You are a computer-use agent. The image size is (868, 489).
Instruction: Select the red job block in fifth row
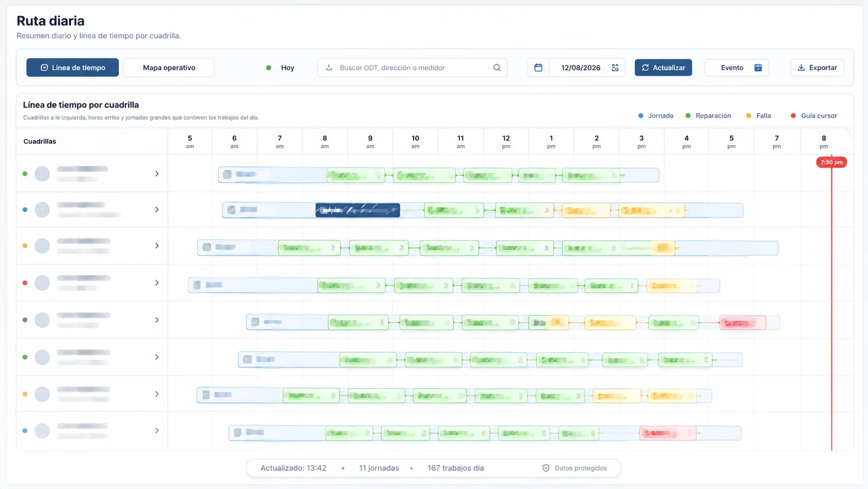[x=742, y=323]
